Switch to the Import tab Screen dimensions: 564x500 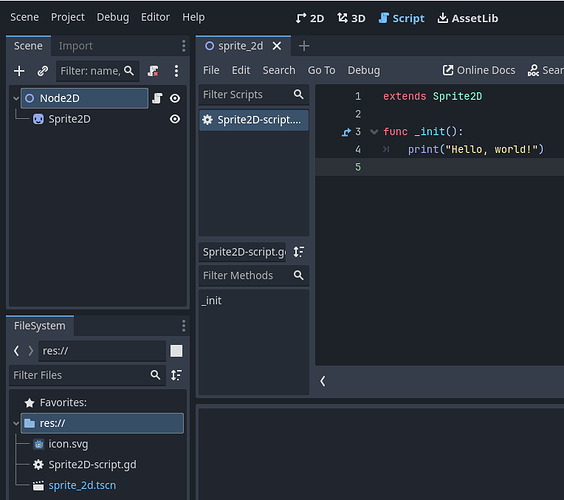(76, 46)
